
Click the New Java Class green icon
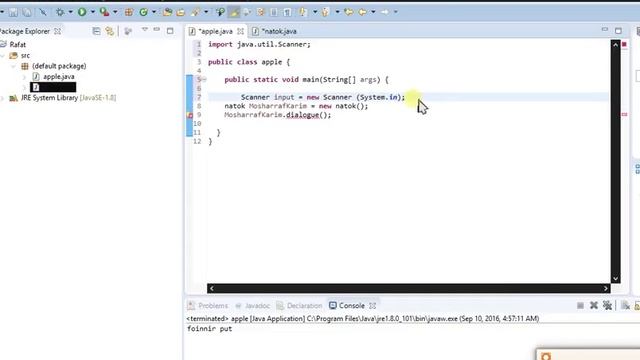[143, 12]
